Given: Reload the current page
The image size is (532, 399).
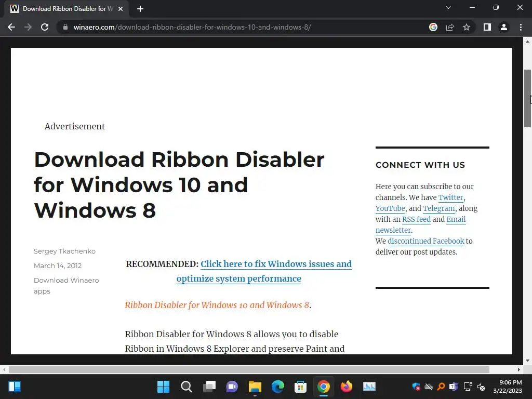Looking at the screenshot, I should click(45, 27).
